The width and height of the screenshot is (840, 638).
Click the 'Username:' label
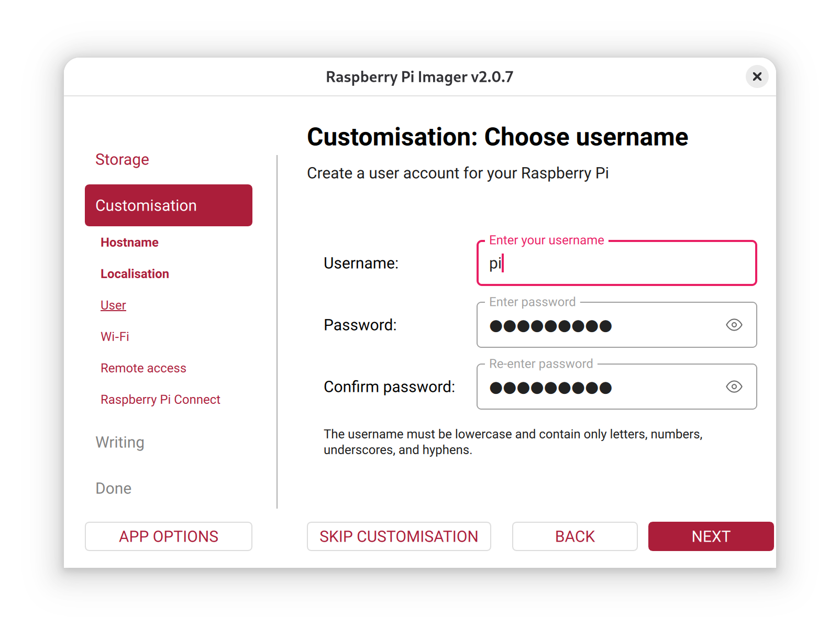click(x=361, y=263)
